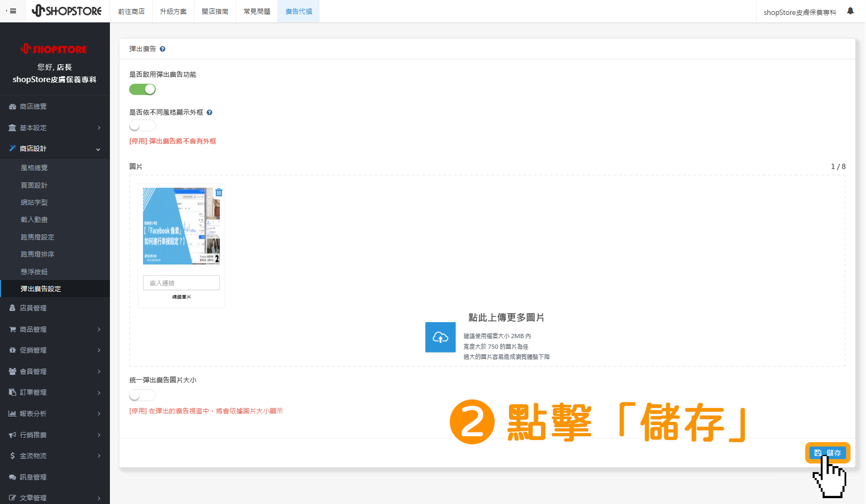
Task: Click the blue 儲存 save button
Action: click(x=828, y=453)
